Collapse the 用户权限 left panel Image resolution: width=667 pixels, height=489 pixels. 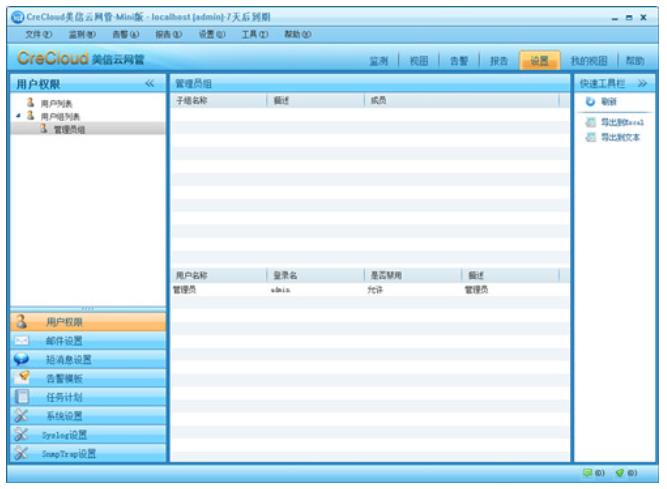(150, 84)
